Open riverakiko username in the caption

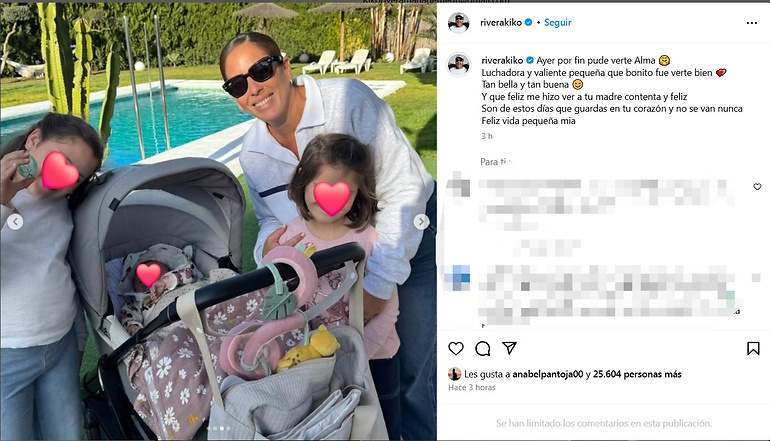(502, 60)
